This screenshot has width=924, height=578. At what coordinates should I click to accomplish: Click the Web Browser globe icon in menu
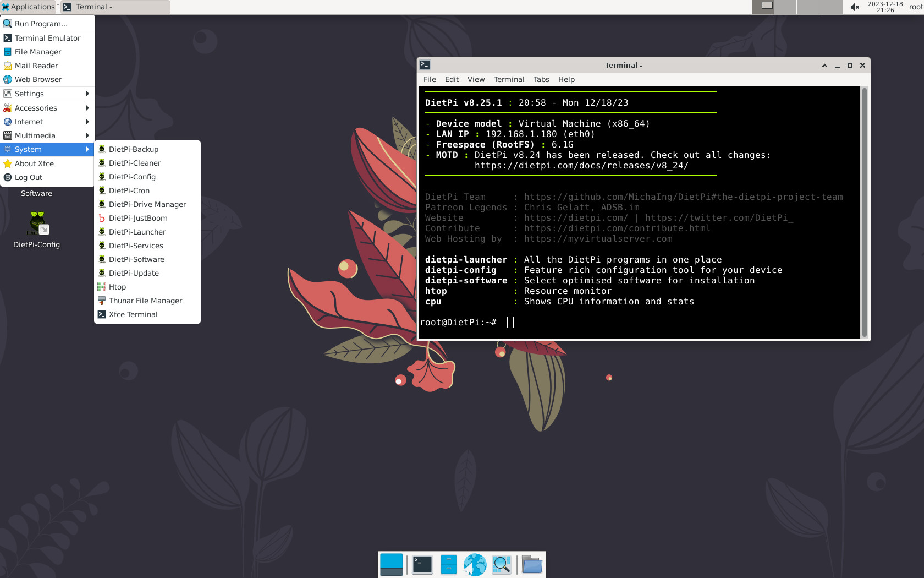click(8, 79)
